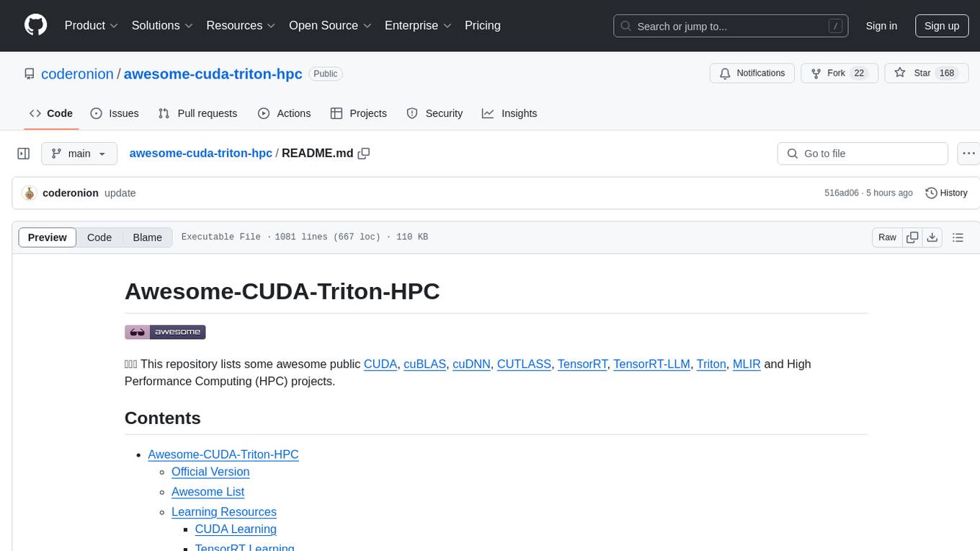The image size is (980, 551).
Task: Click the Awesome badge image
Action: click(165, 332)
